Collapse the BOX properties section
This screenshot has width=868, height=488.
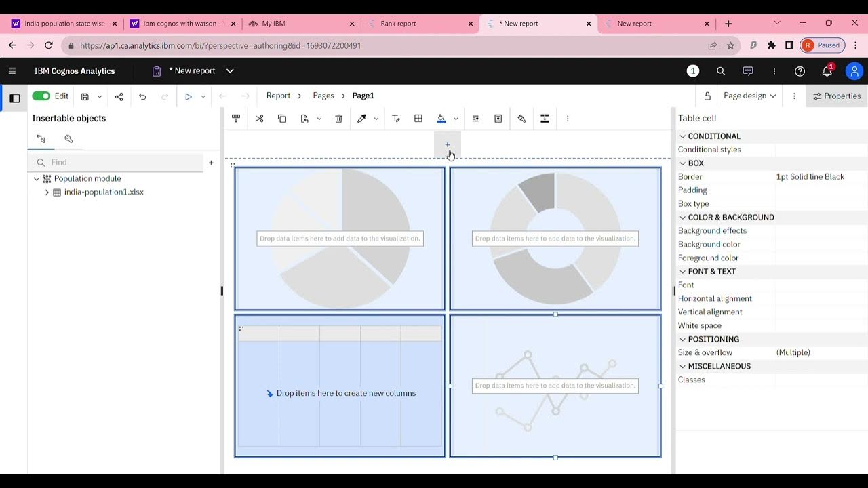point(683,163)
